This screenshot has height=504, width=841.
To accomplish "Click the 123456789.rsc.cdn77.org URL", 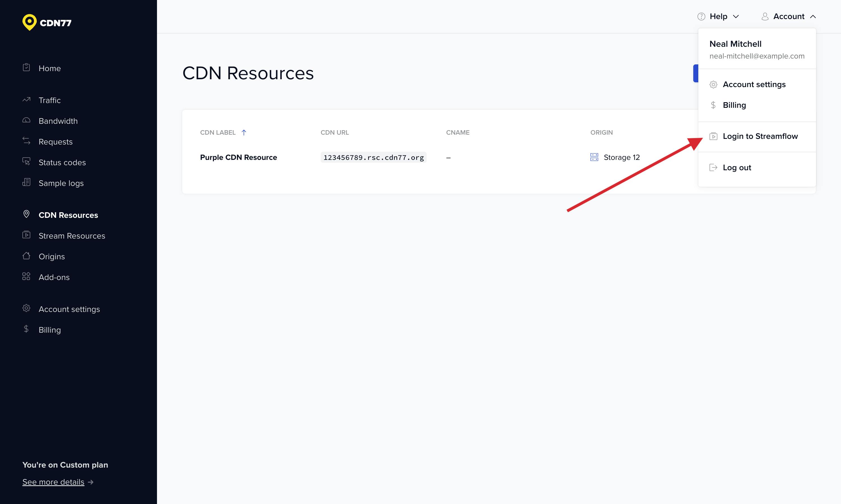I will 373,157.
